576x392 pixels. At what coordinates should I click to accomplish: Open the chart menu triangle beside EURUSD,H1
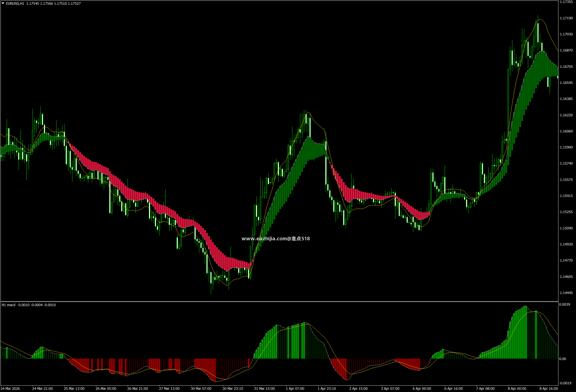3,3
